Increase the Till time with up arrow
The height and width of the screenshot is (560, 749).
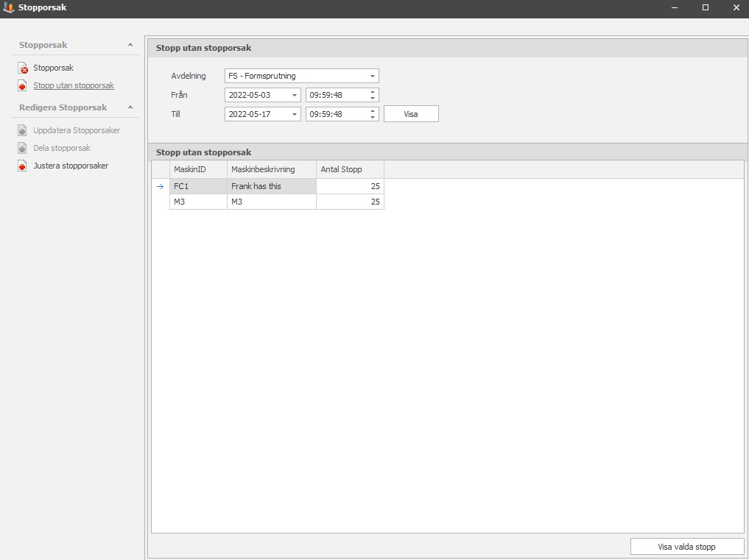[373, 111]
